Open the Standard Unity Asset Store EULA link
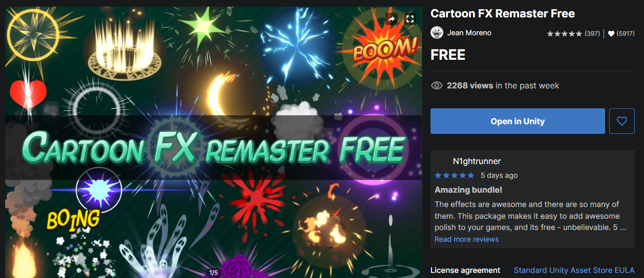The image size is (644, 278). click(x=574, y=270)
